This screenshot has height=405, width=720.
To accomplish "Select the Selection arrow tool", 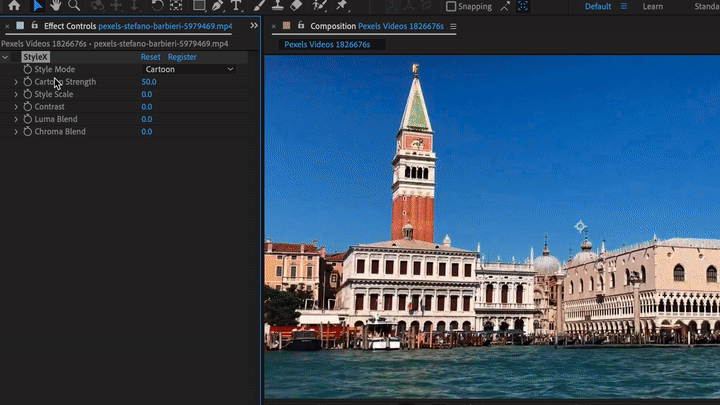I will pyautogui.click(x=38, y=6).
